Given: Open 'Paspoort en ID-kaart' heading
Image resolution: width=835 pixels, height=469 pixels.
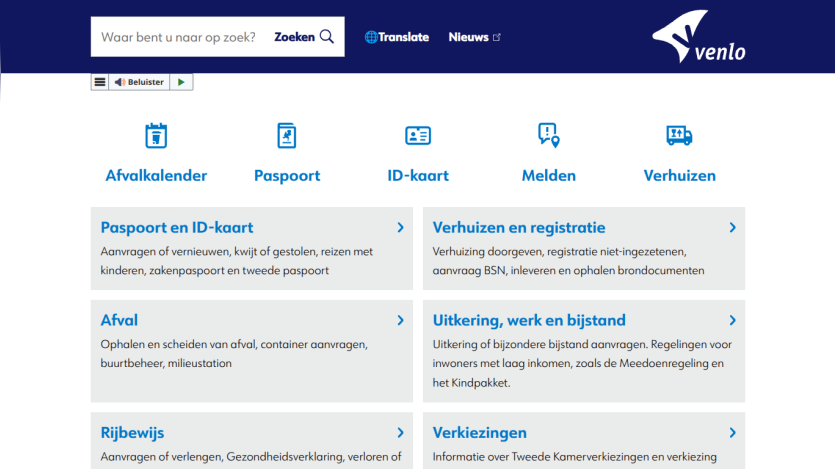Looking at the screenshot, I should (177, 227).
